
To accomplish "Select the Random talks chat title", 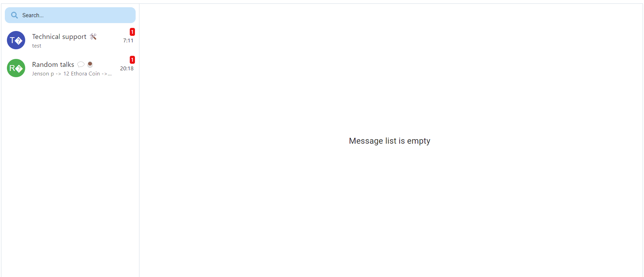I will (x=53, y=64).
